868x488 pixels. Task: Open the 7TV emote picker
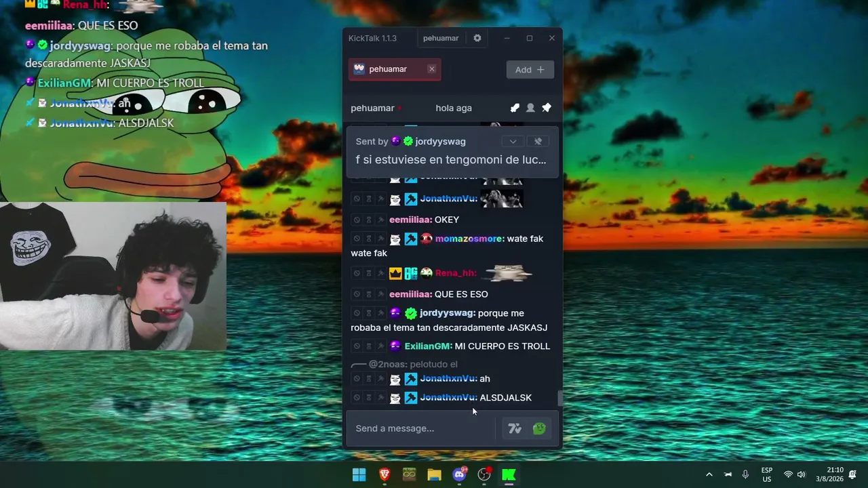point(515,428)
